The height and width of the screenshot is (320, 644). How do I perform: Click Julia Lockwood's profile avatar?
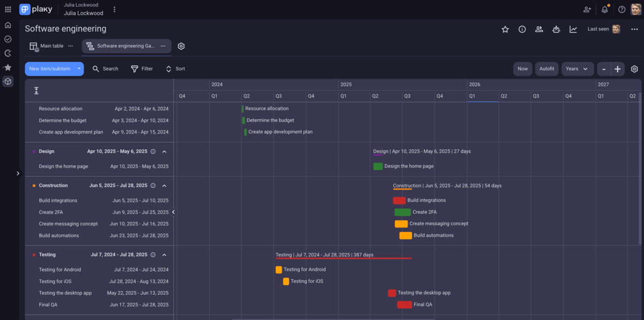635,9
